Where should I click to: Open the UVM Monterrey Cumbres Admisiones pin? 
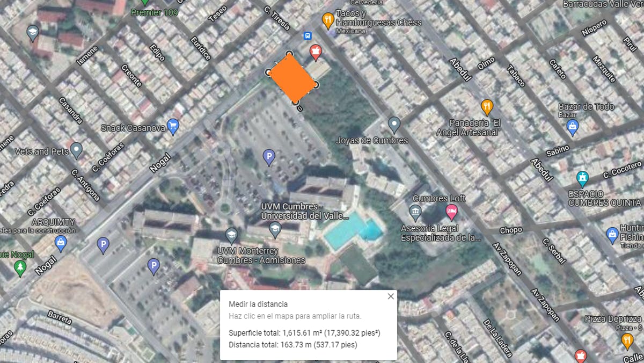point(231,236)
